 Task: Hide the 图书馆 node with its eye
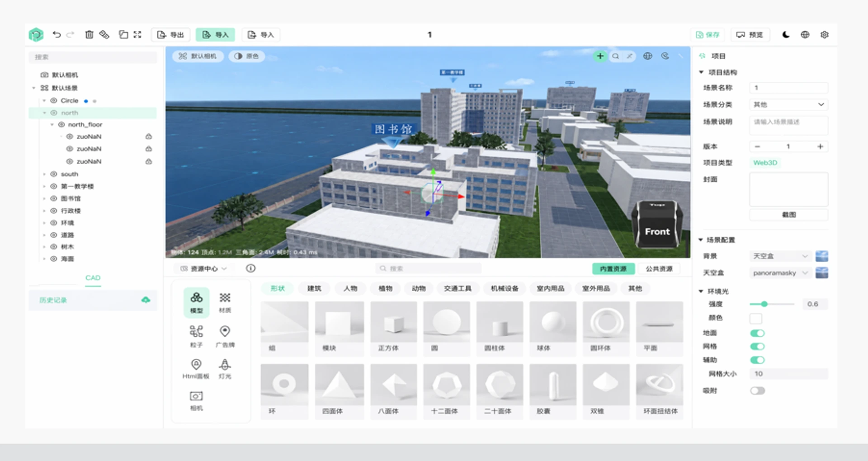click(54, 198)
